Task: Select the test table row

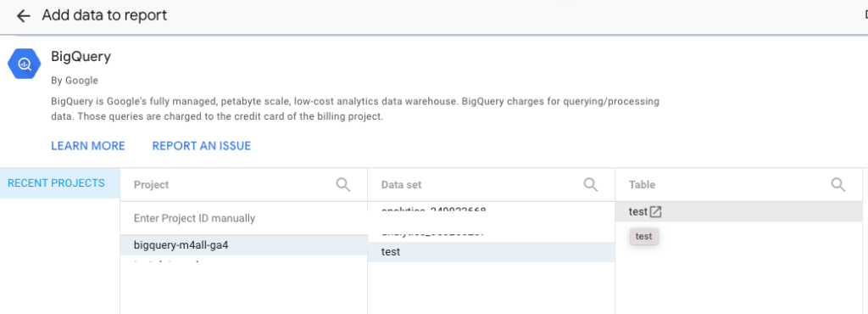Action: [x=738, y=211]
